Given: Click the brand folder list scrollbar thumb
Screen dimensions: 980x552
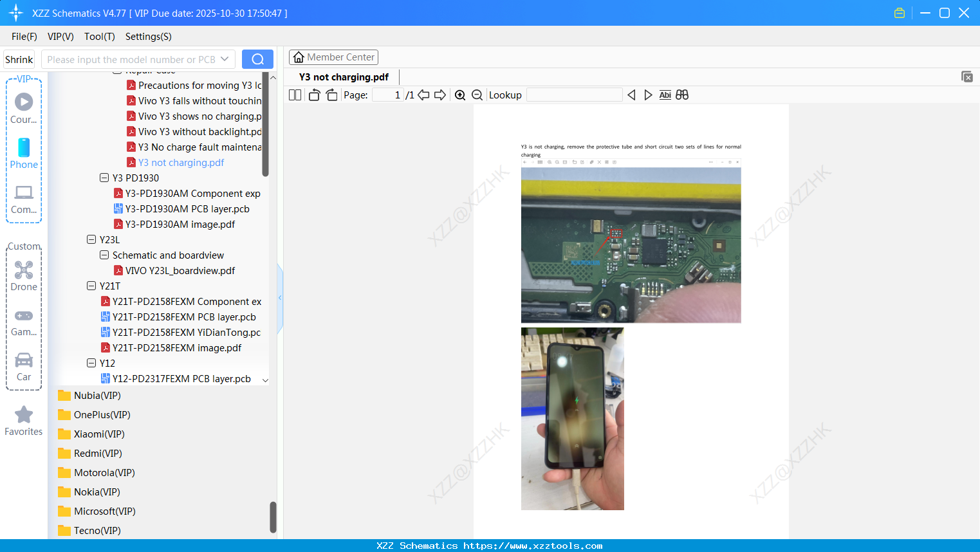Looking at the screenshot, I should 273,517.
